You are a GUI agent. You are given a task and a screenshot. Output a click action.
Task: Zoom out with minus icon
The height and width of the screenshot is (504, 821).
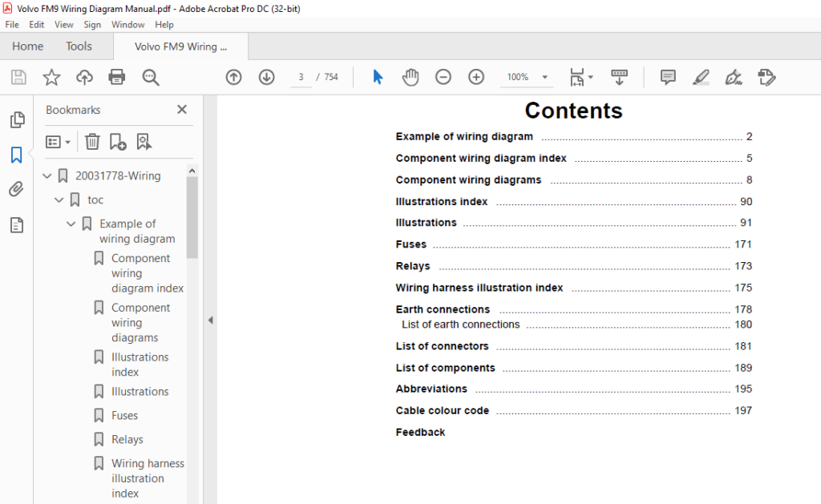(443, 78)
